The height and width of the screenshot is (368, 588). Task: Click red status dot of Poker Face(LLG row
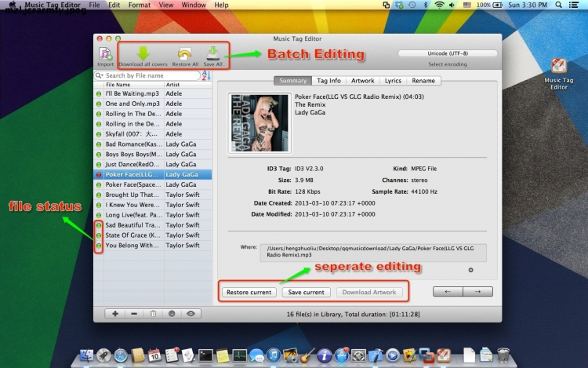99,175
